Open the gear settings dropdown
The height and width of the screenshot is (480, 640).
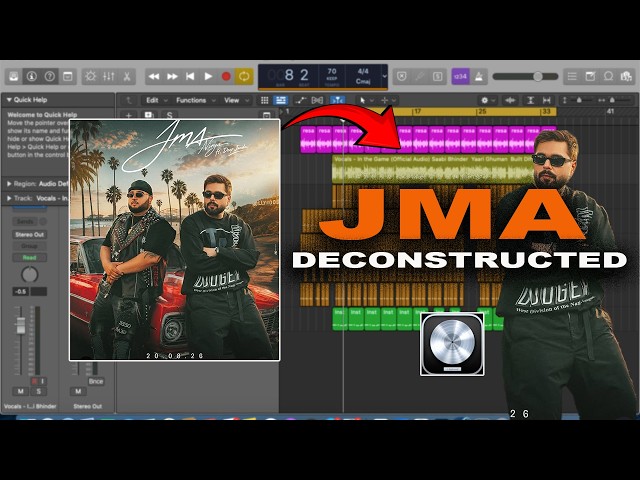487,100
